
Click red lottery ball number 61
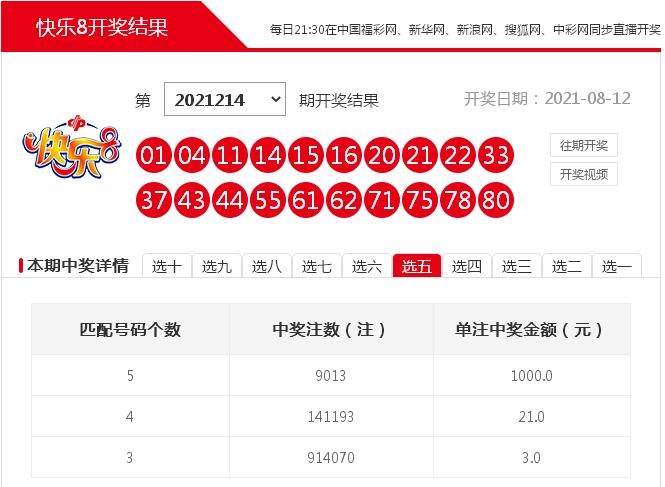[x=305, y=201]
